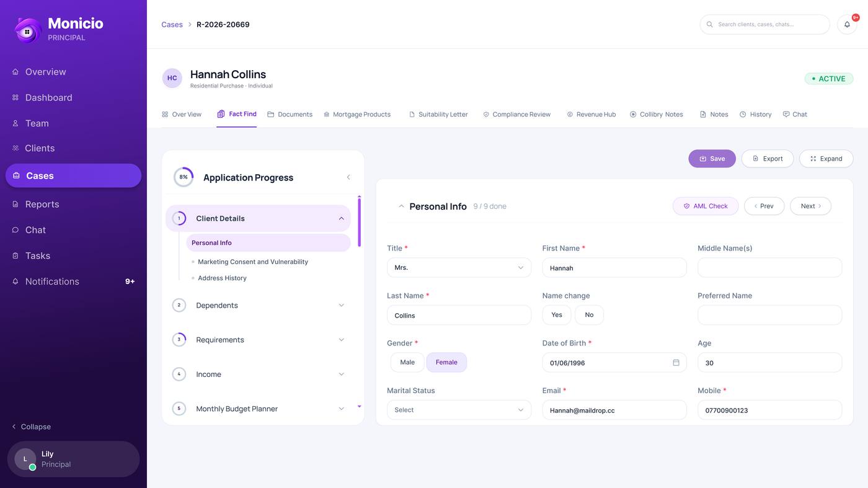The height and width of the screenshot is (488, 868).
Task: Click the breadcrumb separator arrow icon
Action: 190,25
